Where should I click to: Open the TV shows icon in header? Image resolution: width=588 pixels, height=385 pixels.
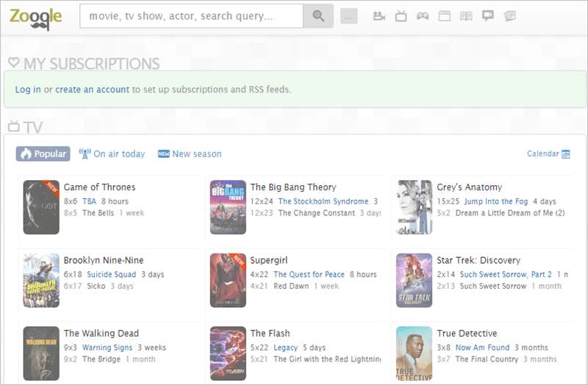point(401,15)
